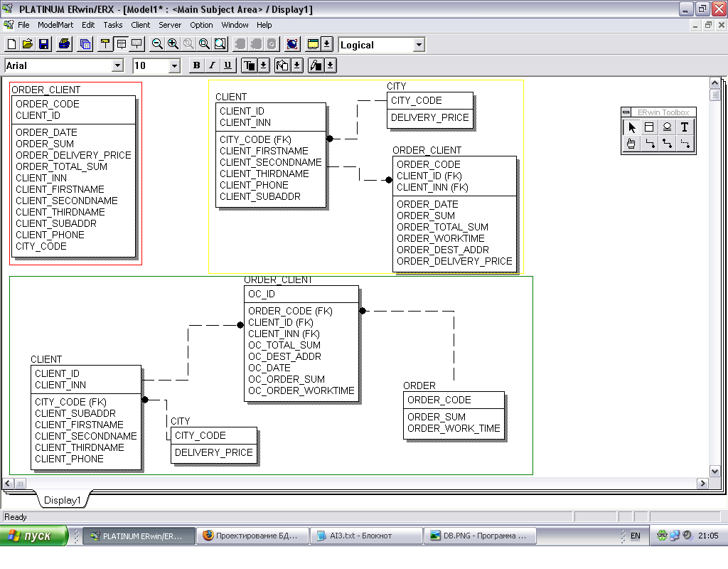728x569 pixels.
Task: Open the font size 10 dropdown
Action: click(x=174, y=65)
